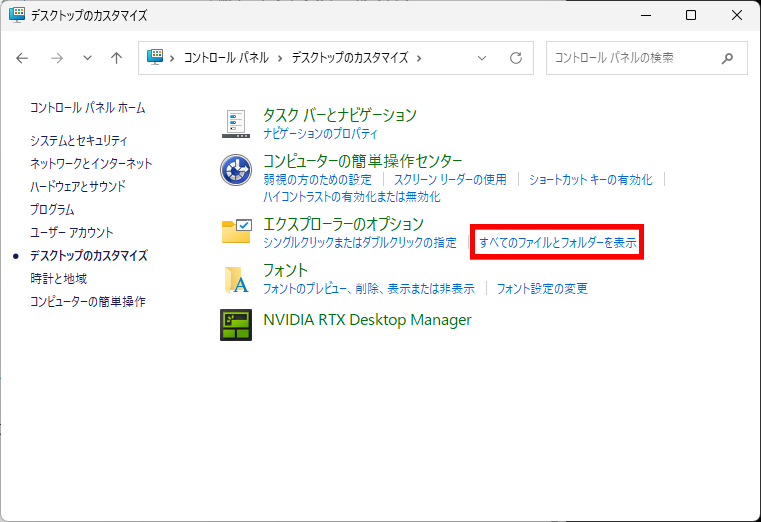Open コンピューターの簡単操作 in sidebar
The height and width of the screenshot is (522, 761).
[88, 302]
